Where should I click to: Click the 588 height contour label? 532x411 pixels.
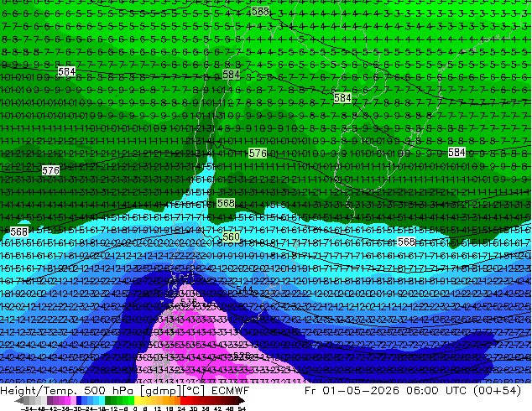pos(261,12)
